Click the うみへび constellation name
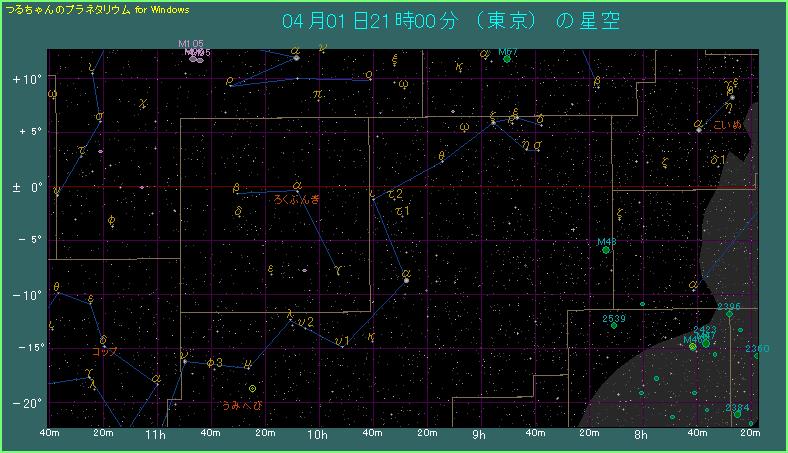Screen dimensions: 788x453 (x=244, y=406)
